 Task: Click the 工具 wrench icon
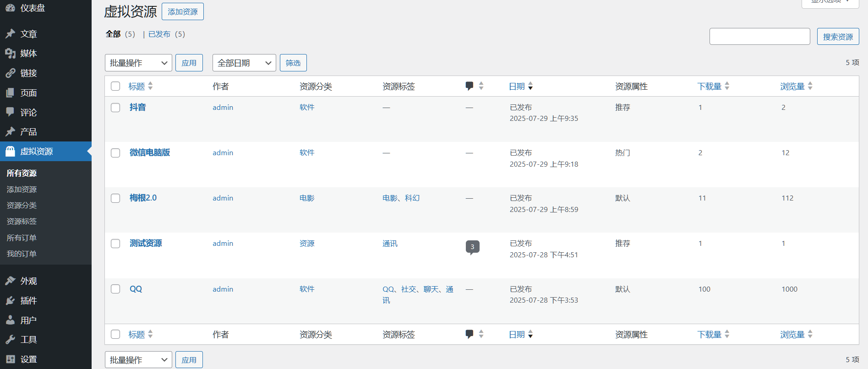[x=10, y=340]
